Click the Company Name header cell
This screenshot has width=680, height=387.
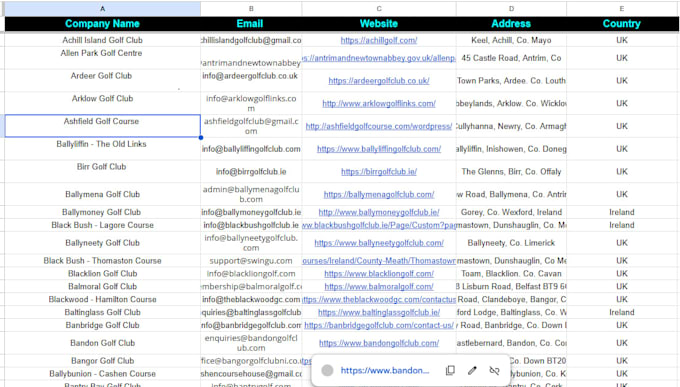102,24
